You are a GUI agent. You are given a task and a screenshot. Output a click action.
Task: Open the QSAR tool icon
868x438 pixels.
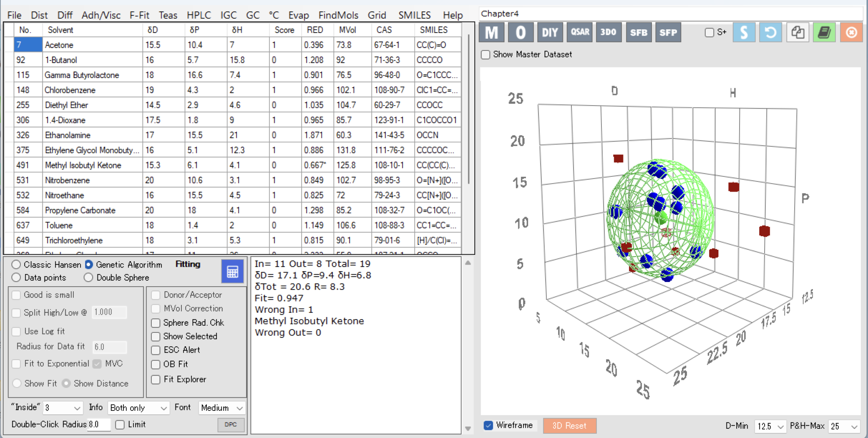pyautogui.click(x=579, y=33)
